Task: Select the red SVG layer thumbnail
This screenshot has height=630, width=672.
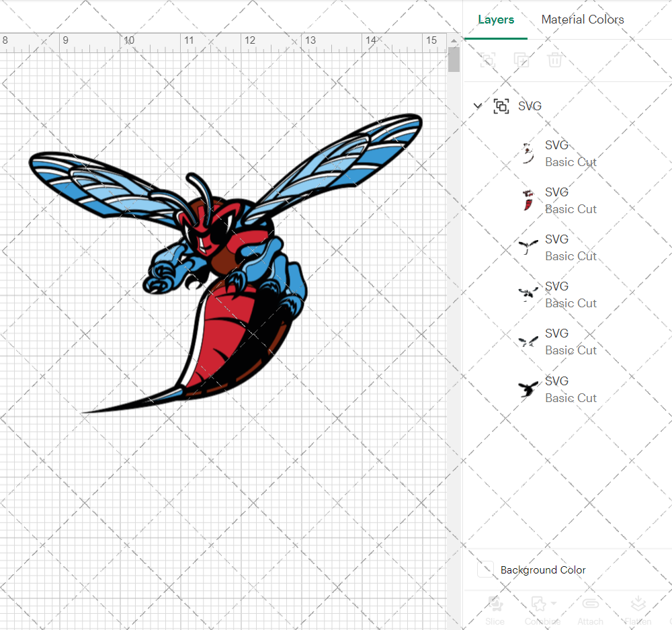Action: click(528, 200)
